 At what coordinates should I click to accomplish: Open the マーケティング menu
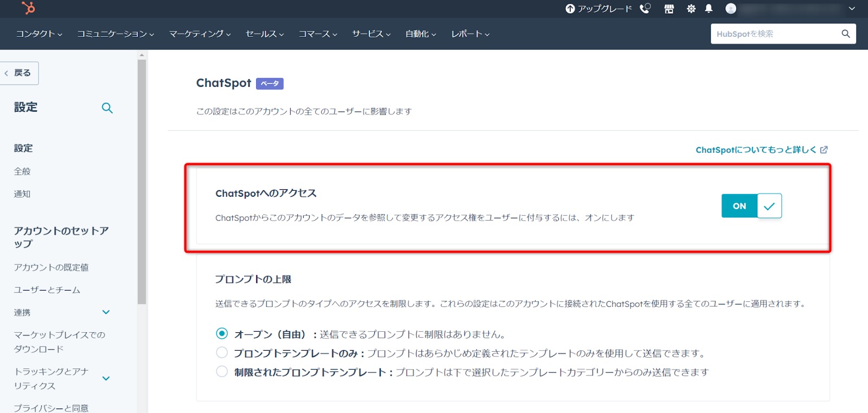[200, 34]
